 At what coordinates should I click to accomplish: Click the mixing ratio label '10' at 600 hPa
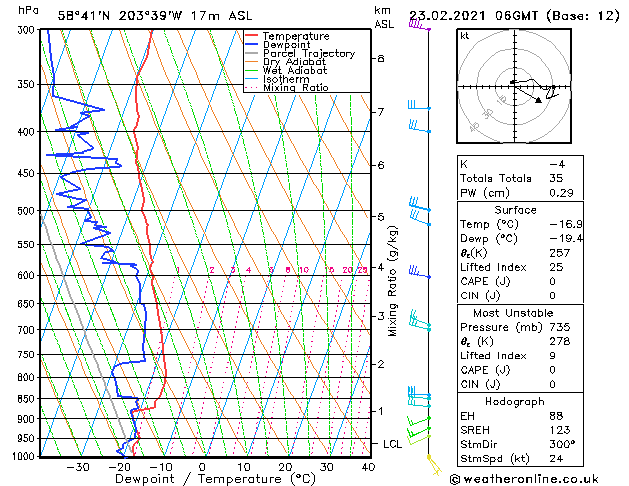[x=304, y=270]
